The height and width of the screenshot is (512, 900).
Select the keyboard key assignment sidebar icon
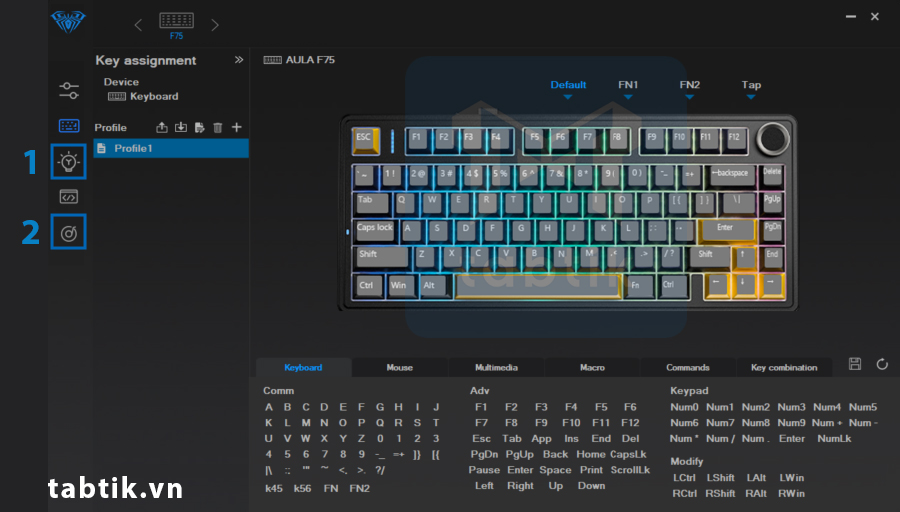pyautogui.click(x=69, y=125)
